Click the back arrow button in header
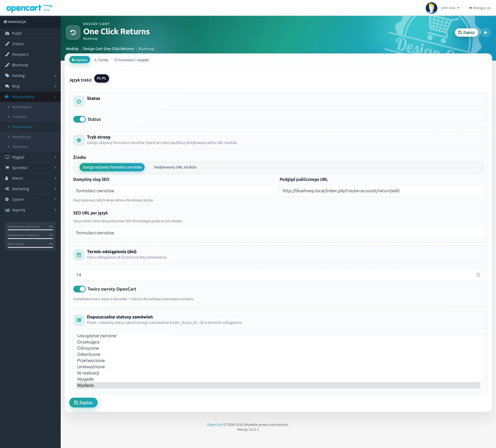The height and width of the screenshot is (448, 496). click(485, 33)
